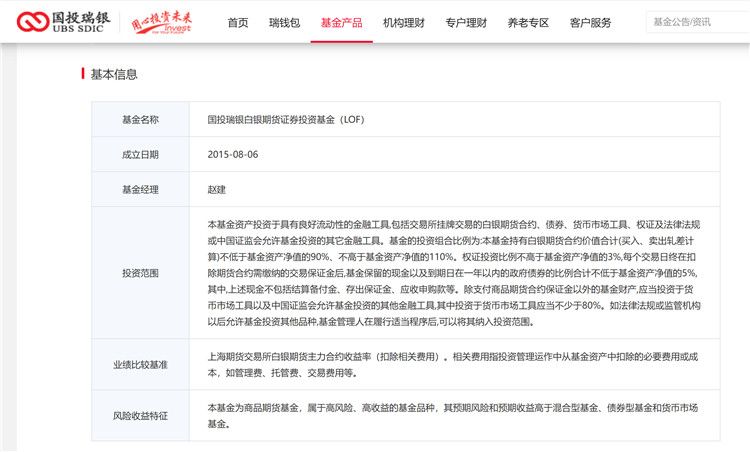This screenshot has width=750, height=452.
Task: Click the 风险收益特征 row label
Action: click(x=140, y=415)
